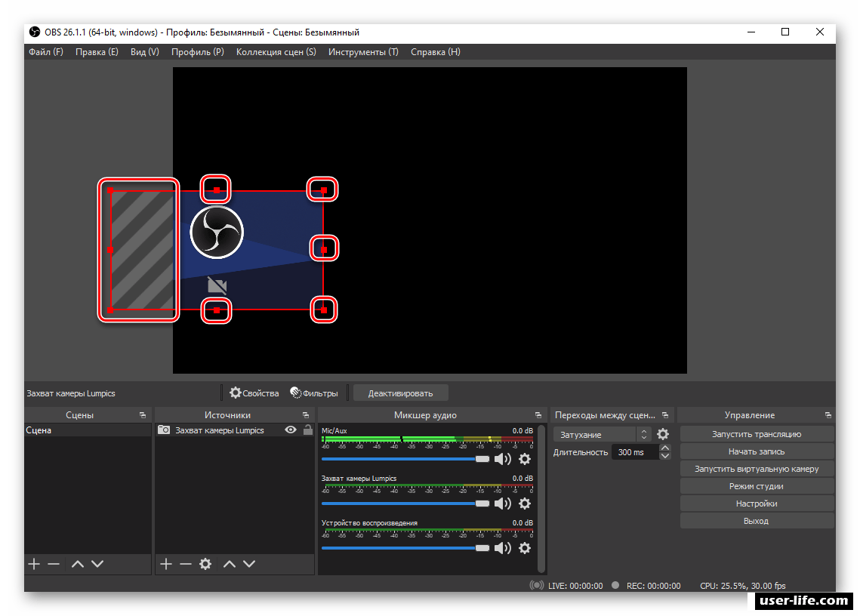This screenshot has height=616, width=860.
Task: Toggle lock on Захват камеры Lumpics source
Action: [308, 430]
